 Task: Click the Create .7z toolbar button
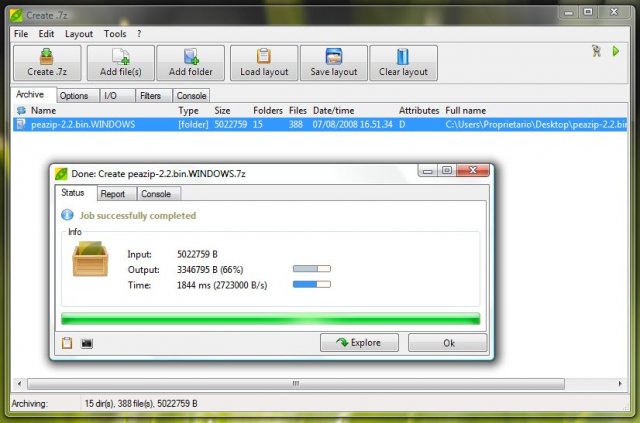[x=47, y=63]
